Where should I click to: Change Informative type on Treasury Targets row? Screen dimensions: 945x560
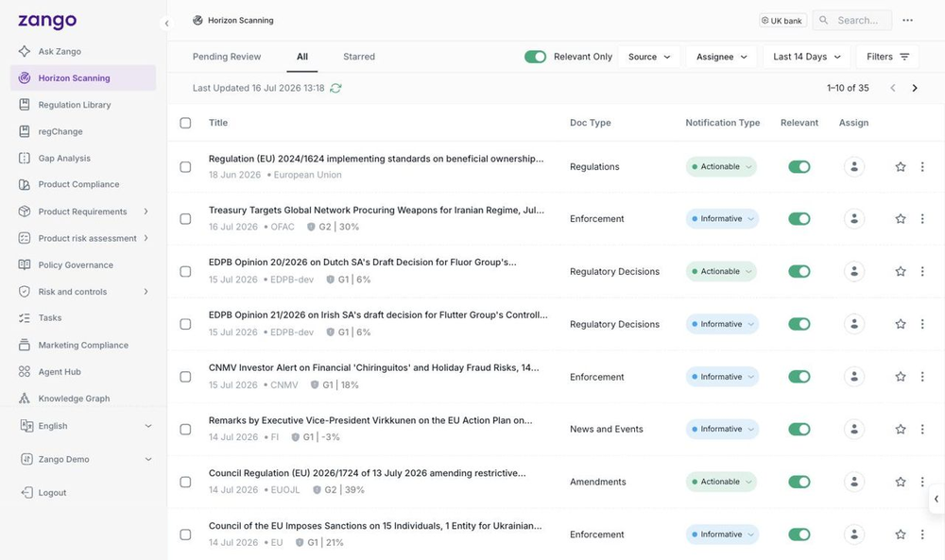pyautogui.click(x=722, y=218)
